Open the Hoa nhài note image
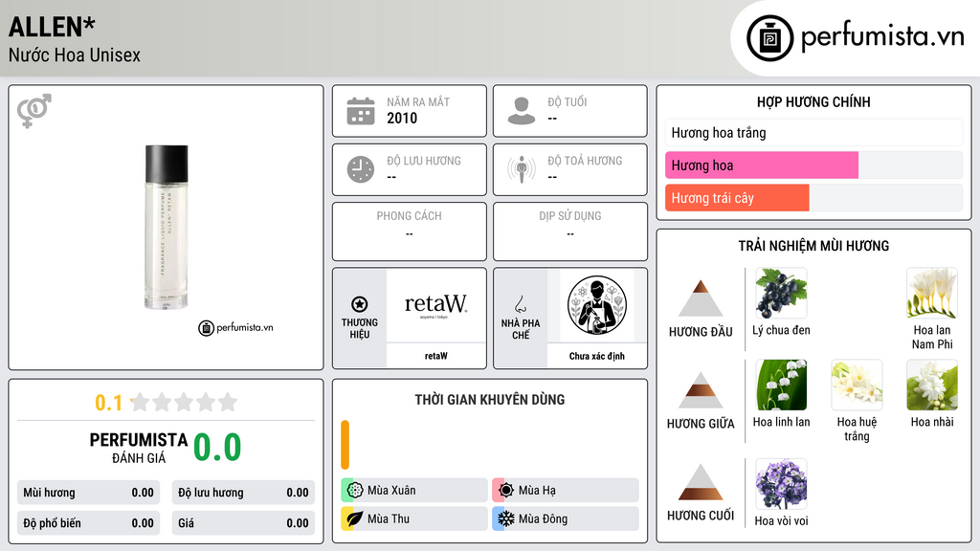The width and height of the screenshot is (980, 551). [932, 385]
